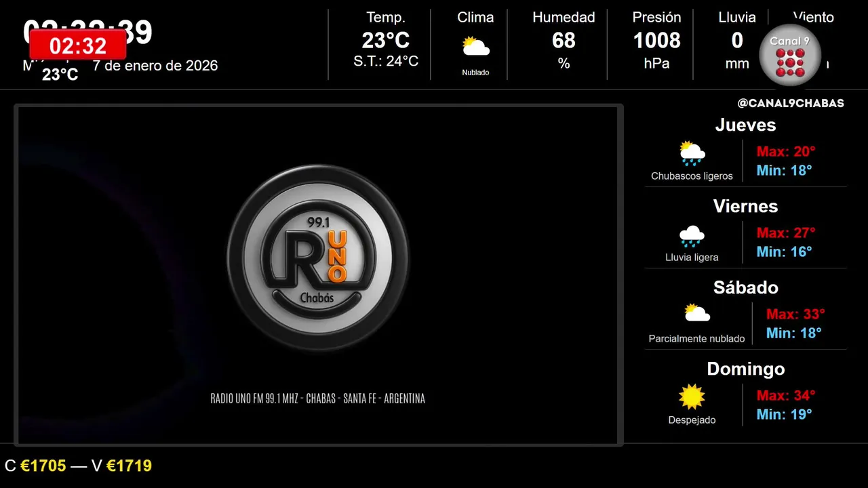Click Viernes Min: 16° value
The width and height of the screenshot is (868, 488).
pyautogui.click(x=784, y=251)
